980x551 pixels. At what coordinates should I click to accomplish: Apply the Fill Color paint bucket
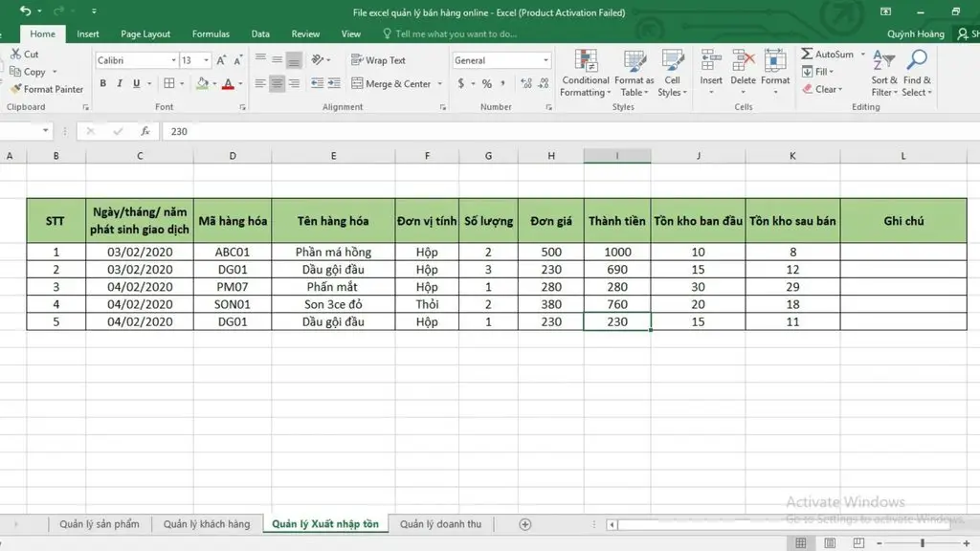(x=202, y=83)
